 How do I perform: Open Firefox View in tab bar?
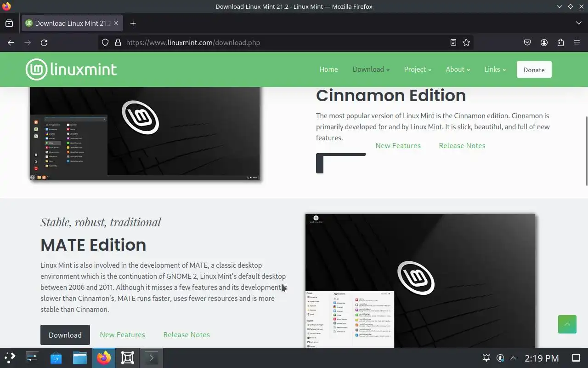point(9,23)
